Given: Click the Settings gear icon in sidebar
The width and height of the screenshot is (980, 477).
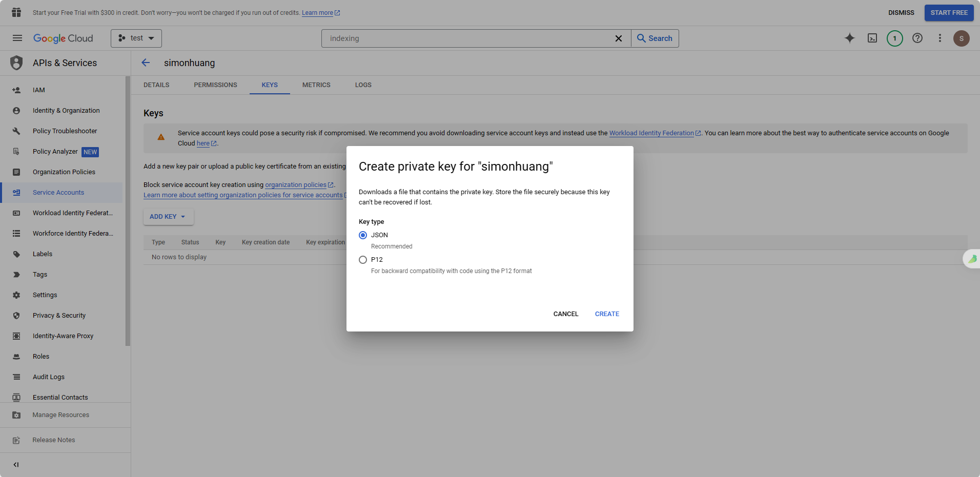Looking at the screenshot, I should [16, 295].
